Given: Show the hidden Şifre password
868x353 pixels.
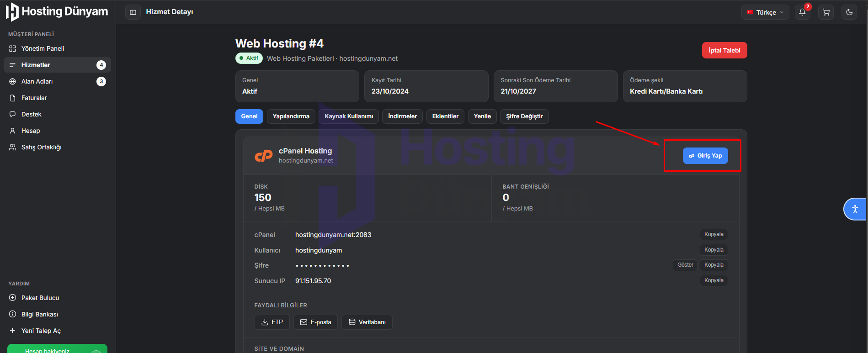Looking at the screenshot, I should [x=685, y=265].
